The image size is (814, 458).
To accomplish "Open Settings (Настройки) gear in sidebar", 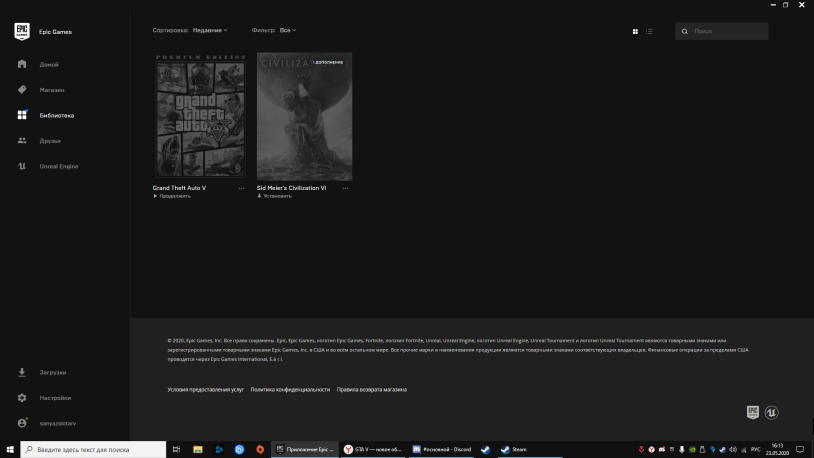I will pyautogui.click(x=54, y=397).
